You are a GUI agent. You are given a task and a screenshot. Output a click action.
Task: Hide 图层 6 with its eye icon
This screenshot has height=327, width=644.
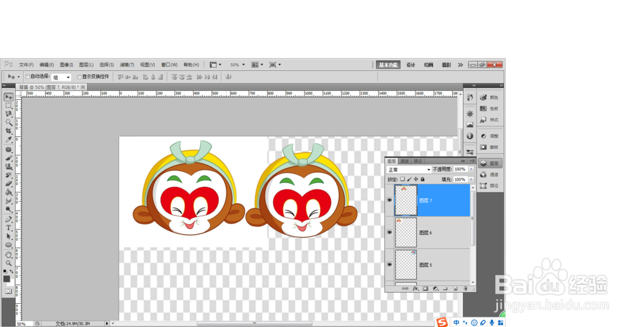[390, 232]
